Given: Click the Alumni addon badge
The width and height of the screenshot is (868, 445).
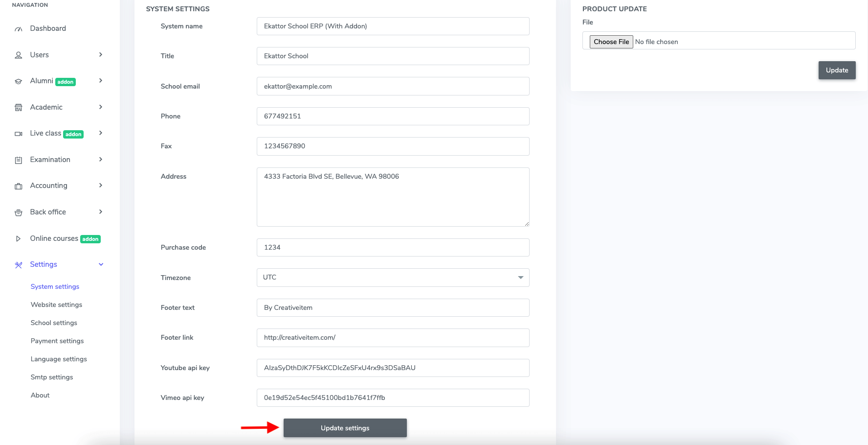Looking at the screenshot, I should pos(65,81).
